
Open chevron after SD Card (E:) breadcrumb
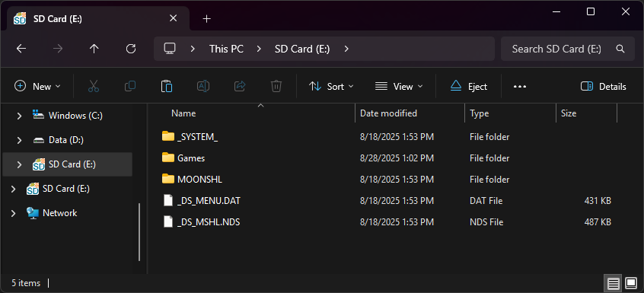pyautogui.click(x=346, y=49)
